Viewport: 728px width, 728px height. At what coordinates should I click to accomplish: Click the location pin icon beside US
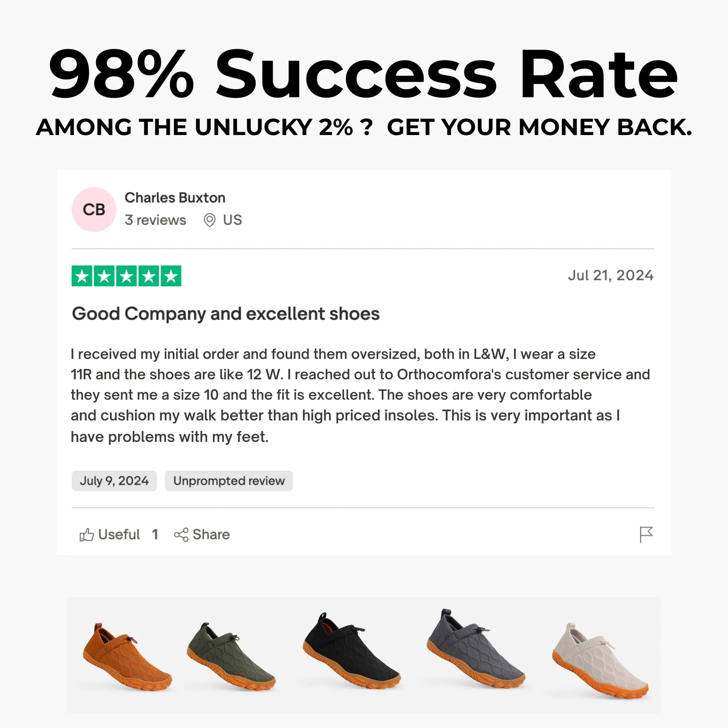click(209, 220)
